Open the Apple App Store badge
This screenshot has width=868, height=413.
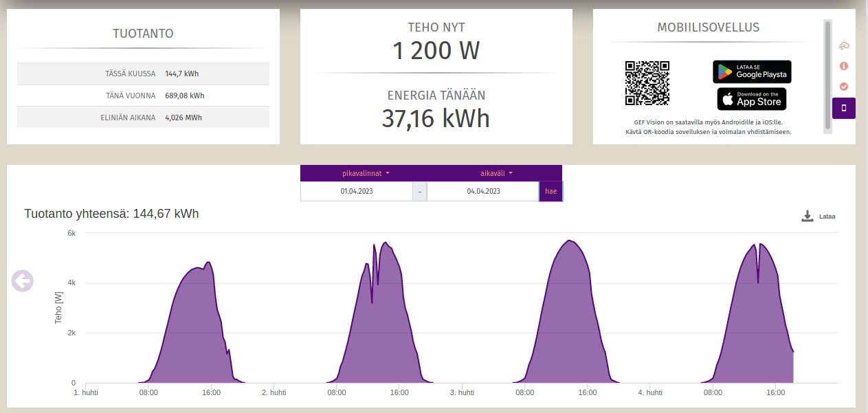(x=752, y=99)
